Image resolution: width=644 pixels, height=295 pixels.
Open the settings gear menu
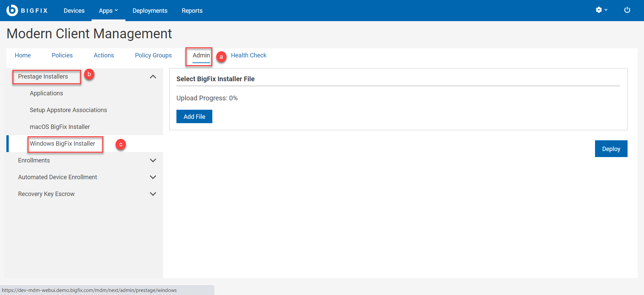click(x=601, y=10)
